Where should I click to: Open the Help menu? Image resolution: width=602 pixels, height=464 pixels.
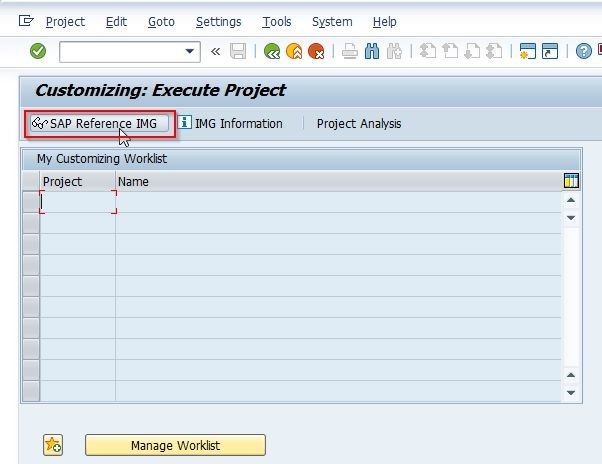coord(385,22)
